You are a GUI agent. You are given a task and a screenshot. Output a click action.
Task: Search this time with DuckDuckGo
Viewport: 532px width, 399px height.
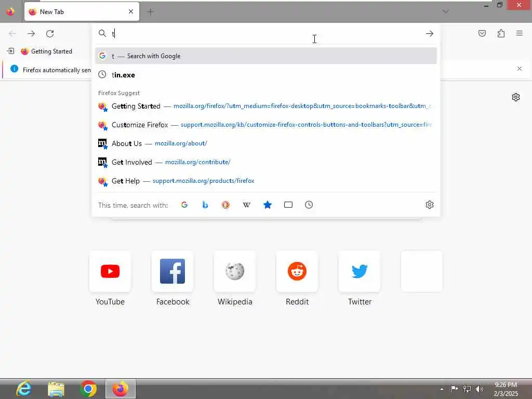[225, 205]
